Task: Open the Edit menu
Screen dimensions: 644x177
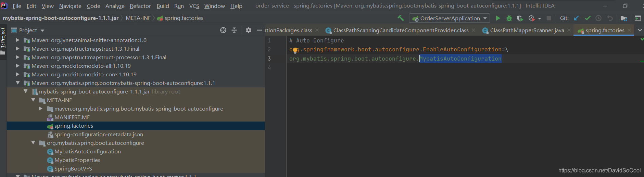Action: click(31, 6)
